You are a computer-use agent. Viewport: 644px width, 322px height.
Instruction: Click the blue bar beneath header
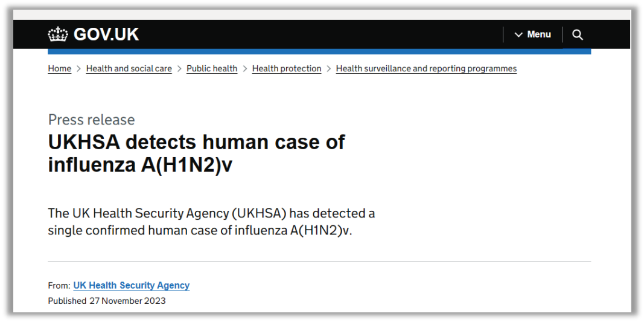319,52
